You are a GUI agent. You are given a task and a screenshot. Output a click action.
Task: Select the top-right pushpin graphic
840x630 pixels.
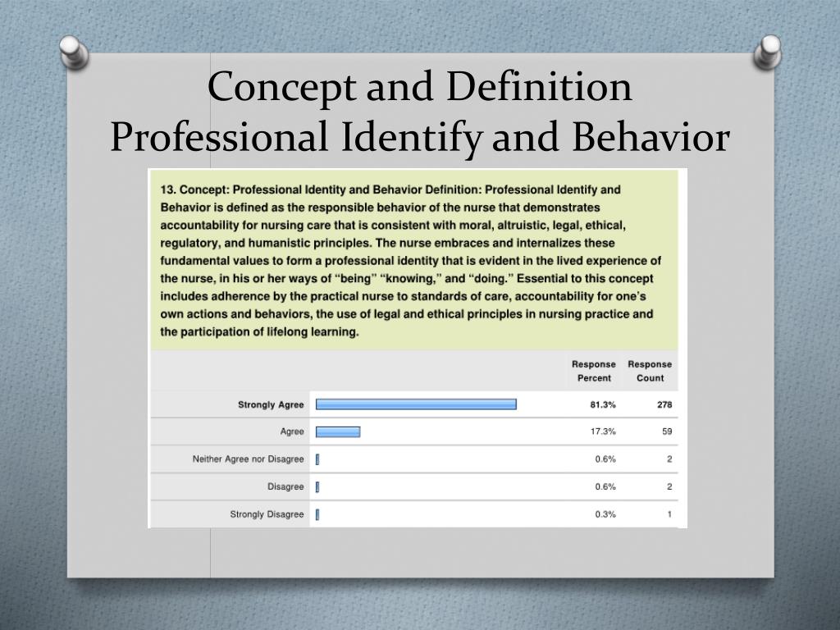click(768, 52)
